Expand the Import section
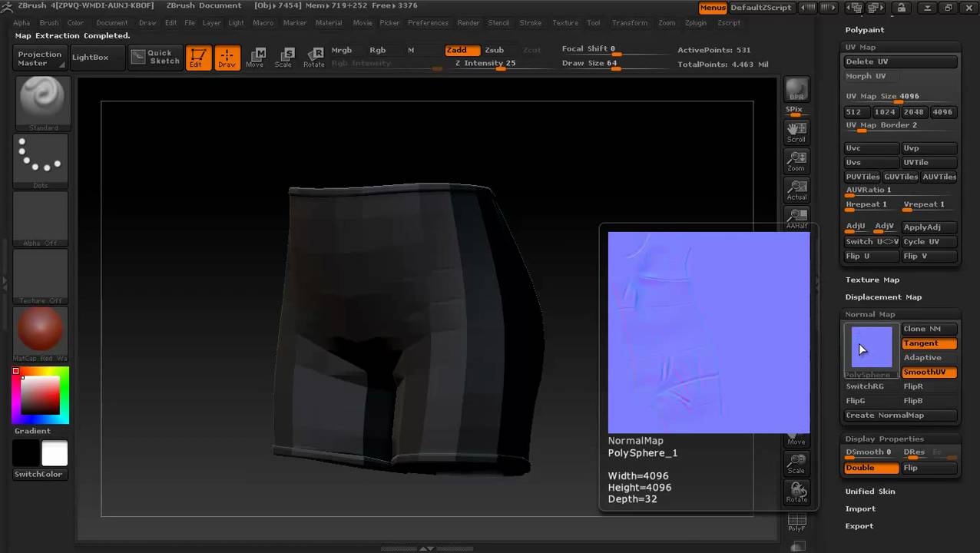Image resolution: width=980 pixels, height=553 pixels. 860,509
